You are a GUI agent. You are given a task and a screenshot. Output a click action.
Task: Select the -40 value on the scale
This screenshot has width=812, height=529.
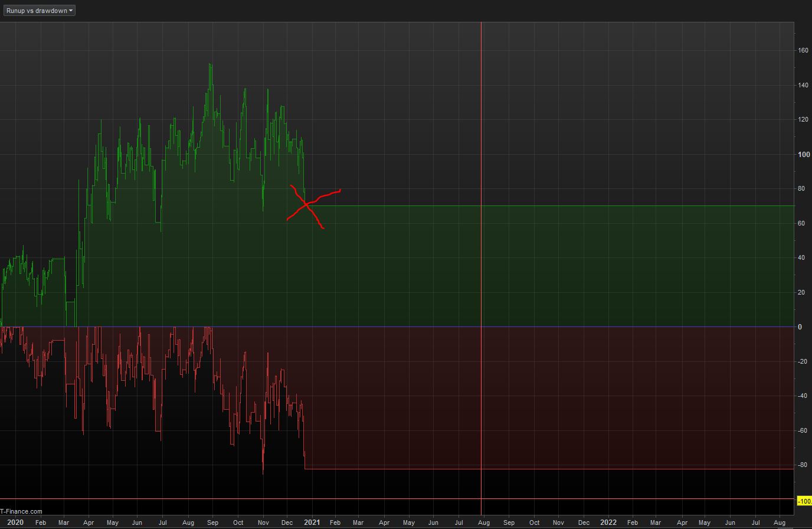click(x=803, y=396)
